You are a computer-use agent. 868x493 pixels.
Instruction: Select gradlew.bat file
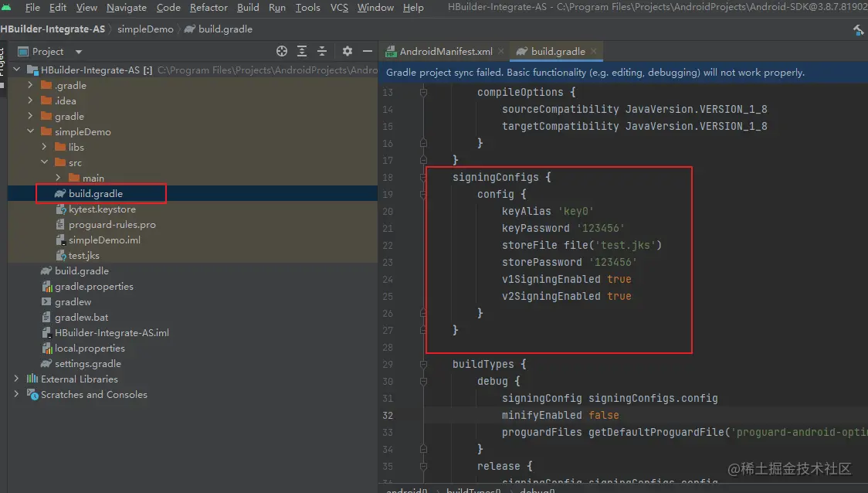81,318
